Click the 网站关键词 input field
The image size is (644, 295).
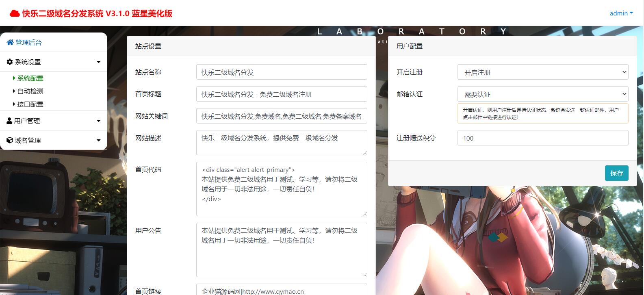coord(281,116)
